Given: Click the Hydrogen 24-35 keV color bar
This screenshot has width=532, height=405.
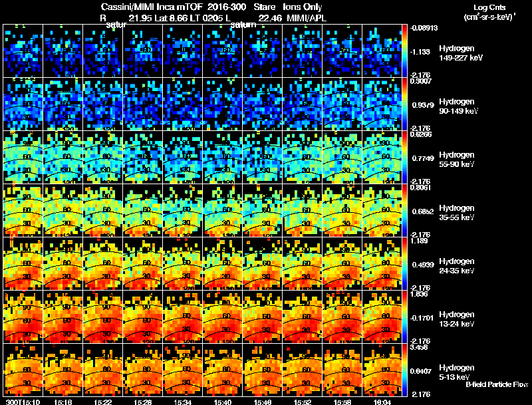Looking at the screenshot, I should point(405,263).
